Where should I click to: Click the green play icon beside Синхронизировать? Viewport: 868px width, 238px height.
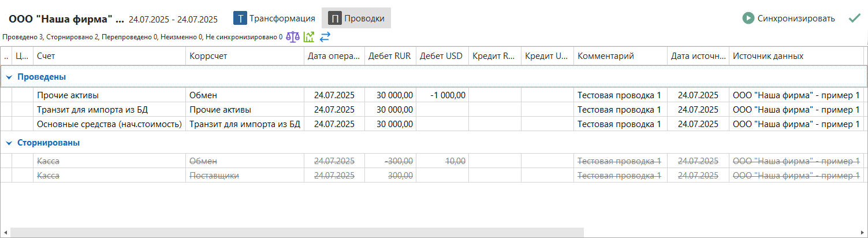tap(749, 18)
